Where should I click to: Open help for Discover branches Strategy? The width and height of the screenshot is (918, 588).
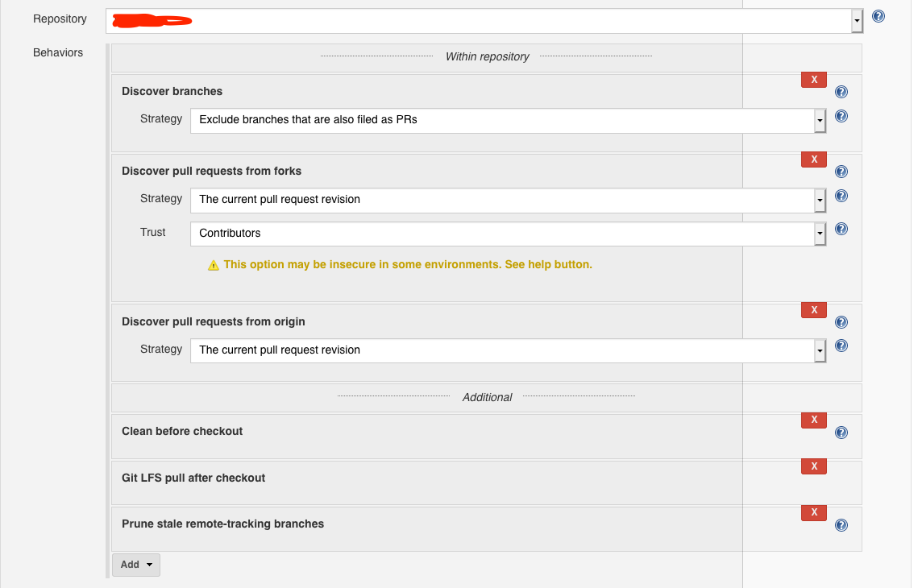[841, 116]
